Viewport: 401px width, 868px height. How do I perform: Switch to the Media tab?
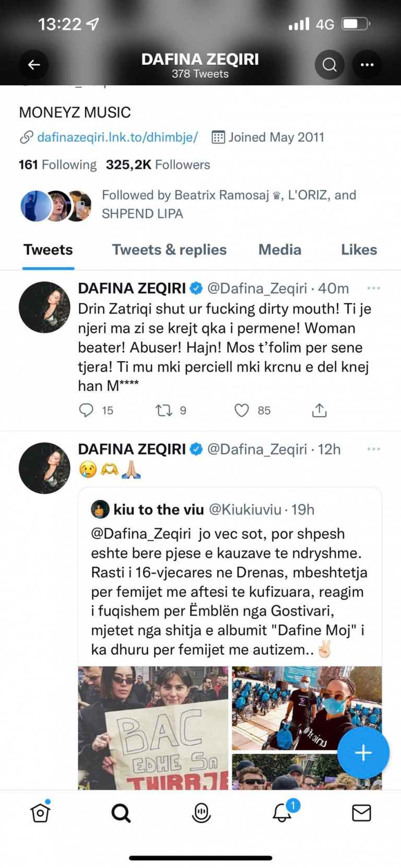pos(279,250)
